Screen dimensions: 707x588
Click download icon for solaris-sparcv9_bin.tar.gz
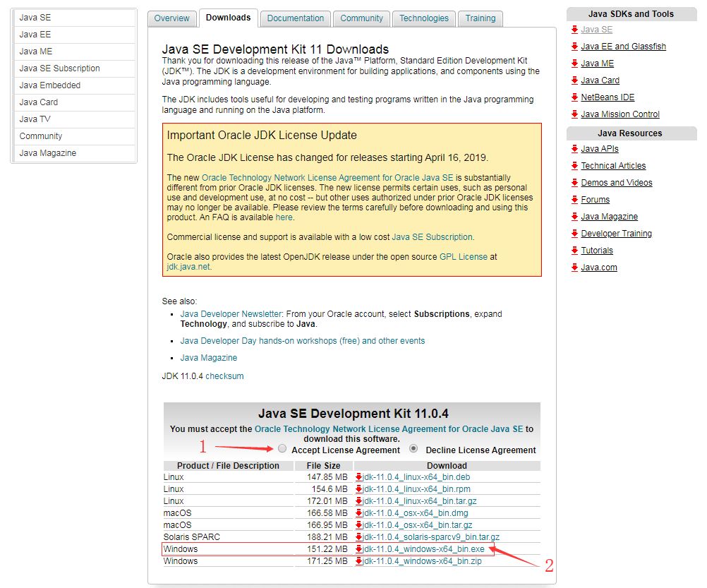pos(359,537)
